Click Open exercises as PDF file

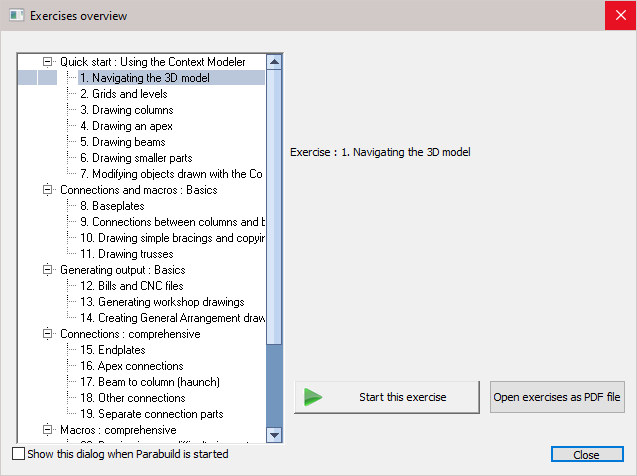(x=558, y=397)
